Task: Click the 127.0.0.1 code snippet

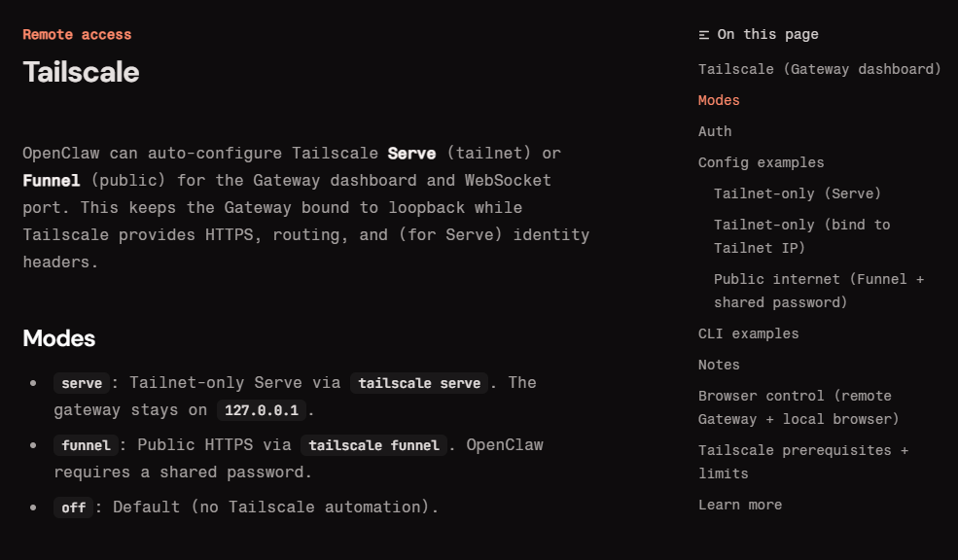Action: (x=262, y=409)
